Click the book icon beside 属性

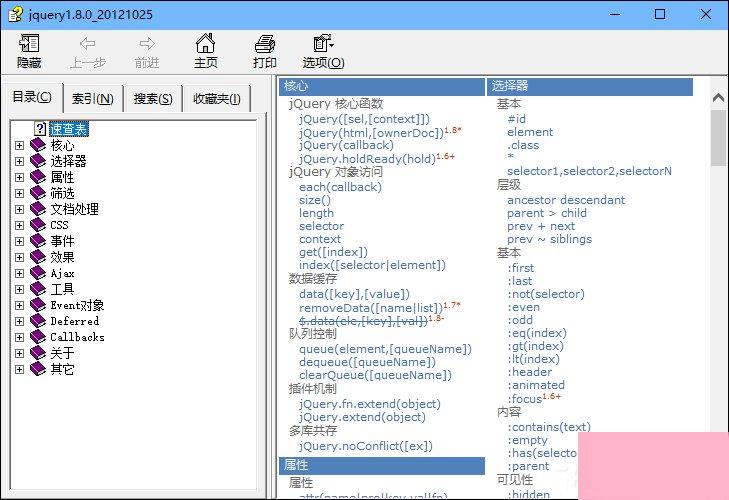[x=38, y=177]
